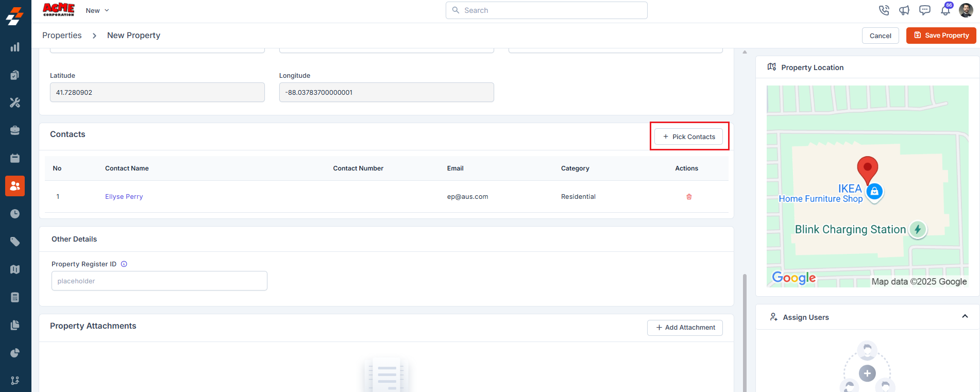Click the Residential category cell
The image size is (980, 392).
[x=578, y=197]
